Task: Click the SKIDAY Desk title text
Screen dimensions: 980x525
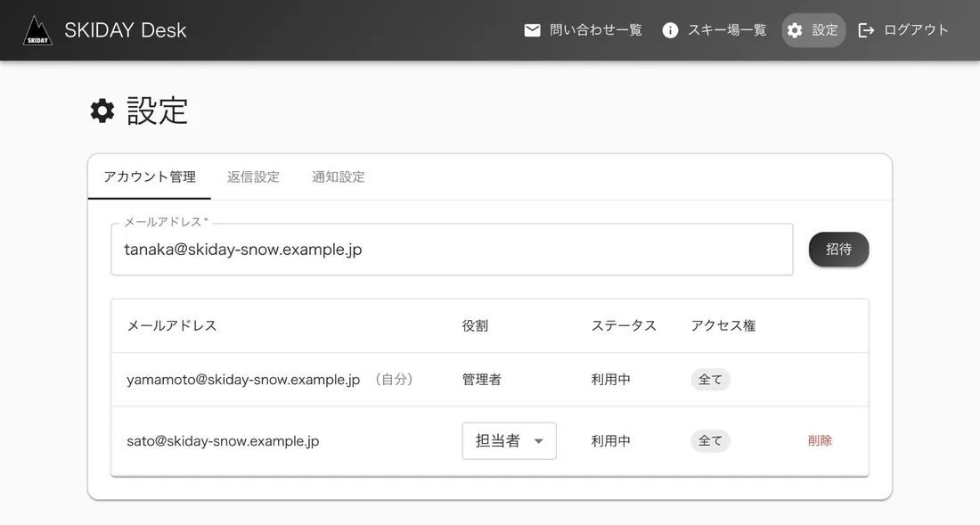Action: pyautogui.click(x=125, y=30)
